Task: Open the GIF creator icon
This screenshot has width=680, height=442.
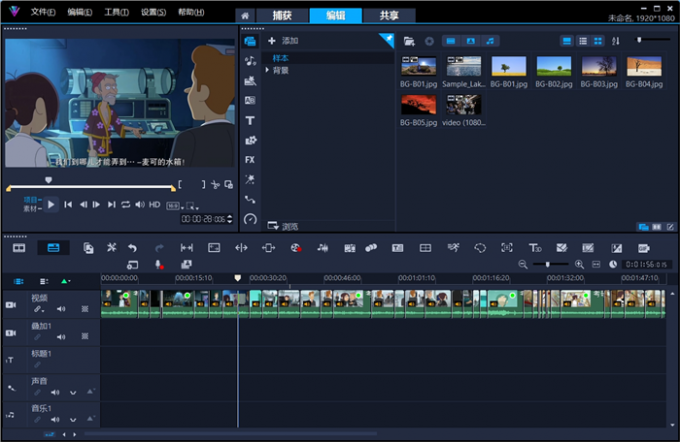Action: tap(644, 248)
